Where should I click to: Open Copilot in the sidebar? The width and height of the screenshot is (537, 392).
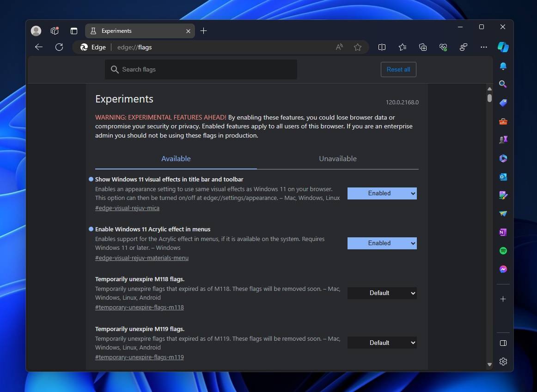(x=503, y=47)
